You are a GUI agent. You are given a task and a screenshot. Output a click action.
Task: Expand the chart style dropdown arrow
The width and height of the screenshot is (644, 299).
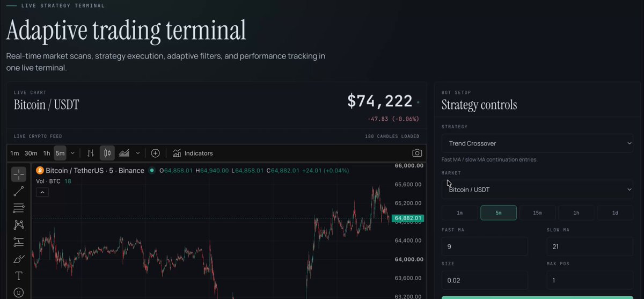coord(138,153)
